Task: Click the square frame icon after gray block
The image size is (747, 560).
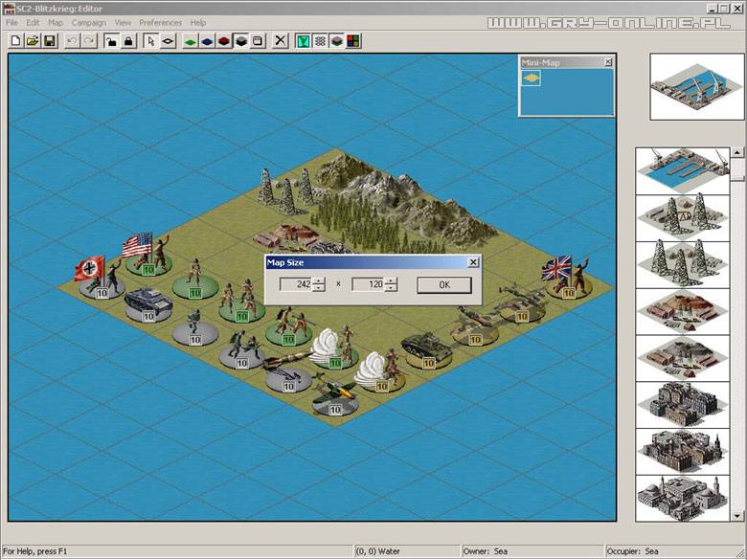Action: click(x=258, y=41)
